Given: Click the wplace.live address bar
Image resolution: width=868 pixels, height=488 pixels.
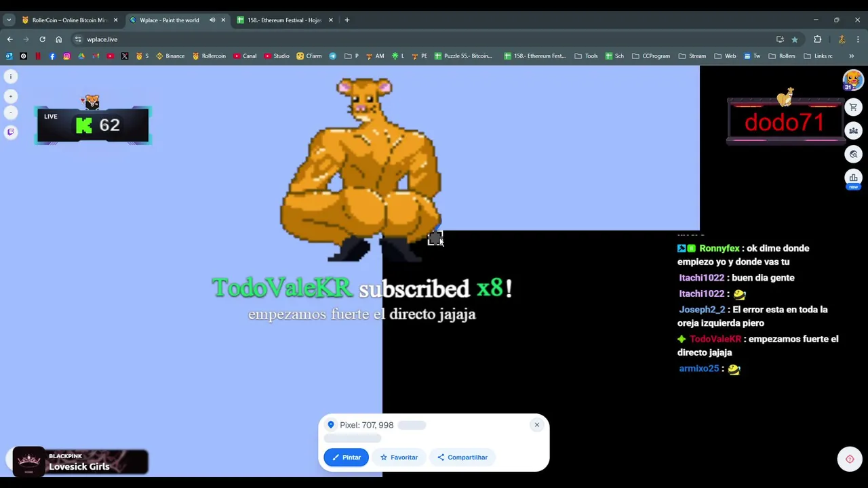Looking at the screenshot, I should tap(434, 39).
